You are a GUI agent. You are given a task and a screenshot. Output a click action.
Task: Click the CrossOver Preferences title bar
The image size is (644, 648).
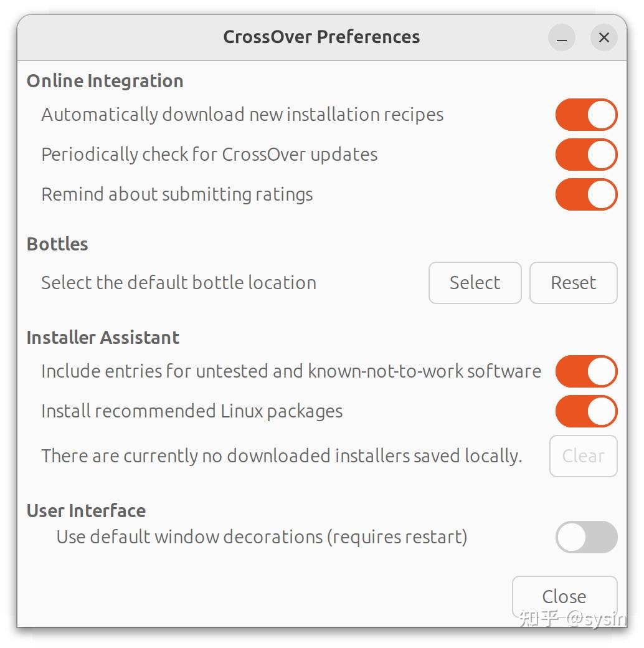[x=321, y=37]
